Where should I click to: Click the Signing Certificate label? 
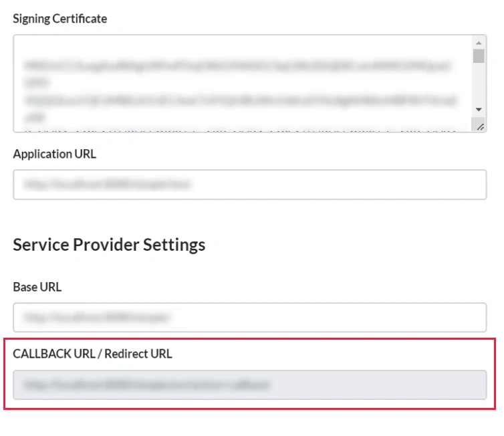click(59, 19)
